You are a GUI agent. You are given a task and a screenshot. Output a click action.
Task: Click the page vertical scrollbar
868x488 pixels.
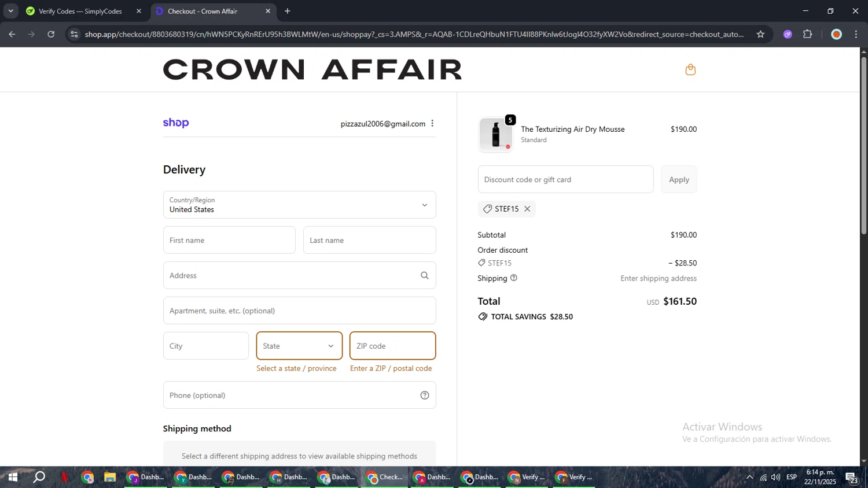863,145
